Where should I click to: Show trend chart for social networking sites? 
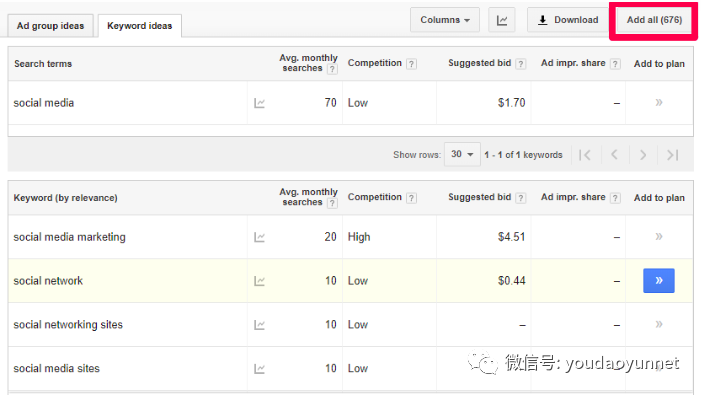click(259, 325)
